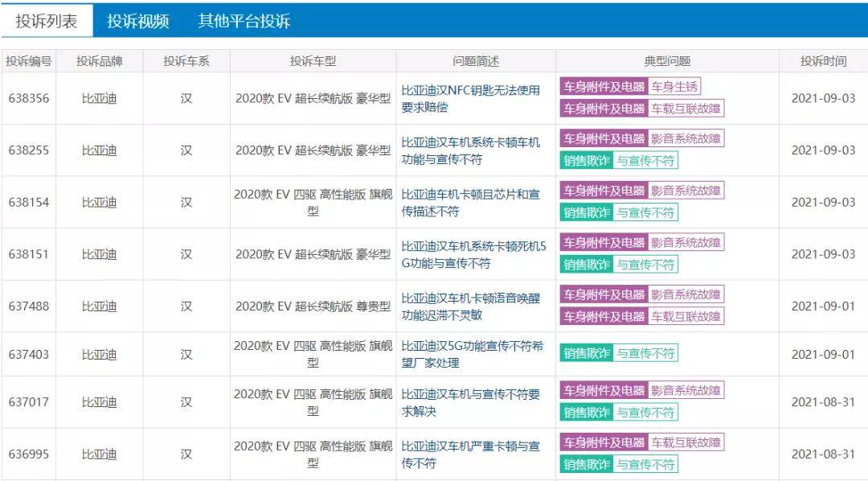Screen dimensions: 868x481
Task: Click the 与宣传不符 tag in row 636995
Action: click(645, 465)
